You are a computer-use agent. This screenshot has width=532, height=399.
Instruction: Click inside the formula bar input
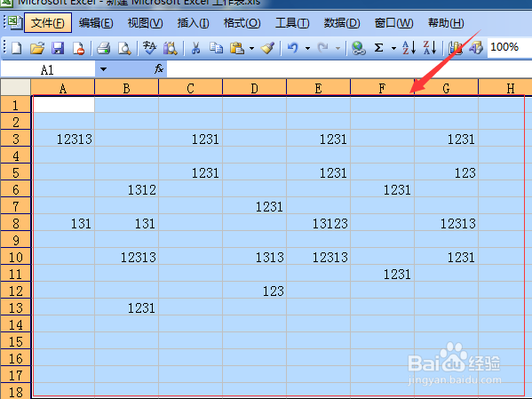point(349,69)
